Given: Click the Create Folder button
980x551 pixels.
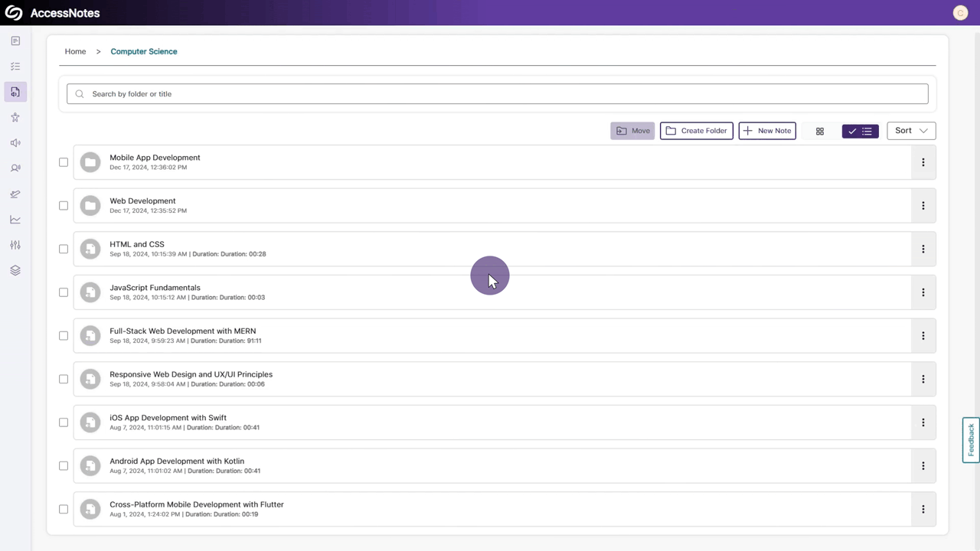Looking at the screenshot, I should tap(696, 131).
